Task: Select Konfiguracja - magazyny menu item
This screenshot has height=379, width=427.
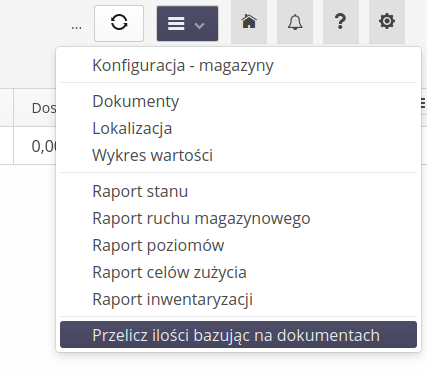Action: pyautogui.click(x=238, y=65)
